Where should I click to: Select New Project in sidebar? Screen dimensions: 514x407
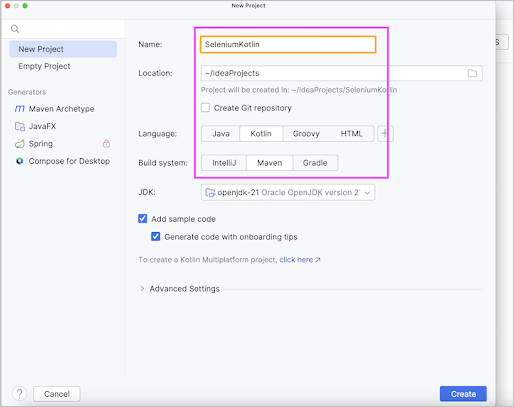coord(63,49)
